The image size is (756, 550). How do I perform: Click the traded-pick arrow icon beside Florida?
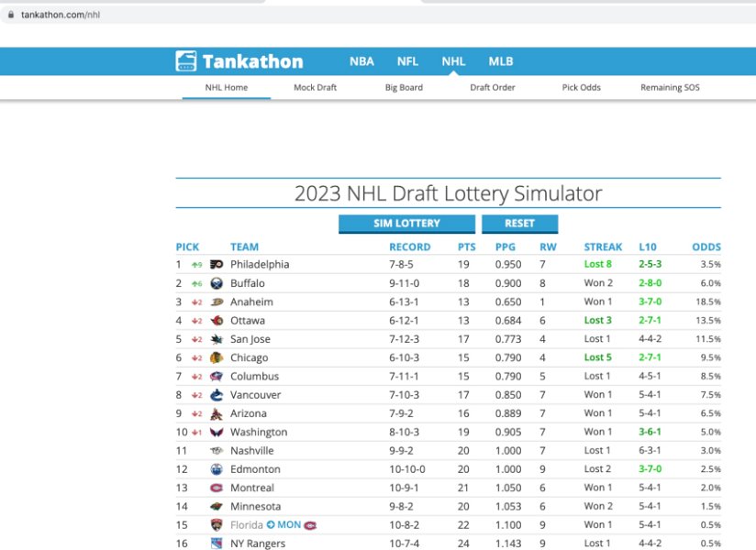(x=271, y=524)
